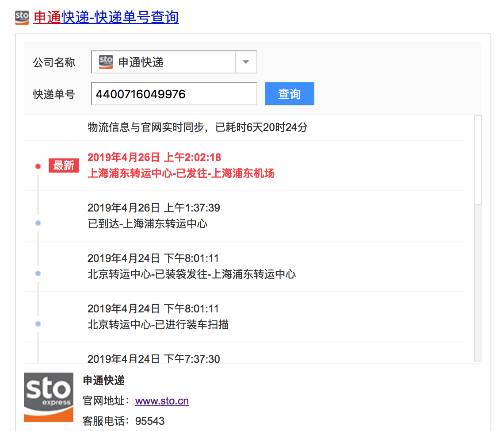The image size is (504, 431).
Task: Select text 上海浦东转运中心-已发往-上海浦东机场
Action: point(181,173)
